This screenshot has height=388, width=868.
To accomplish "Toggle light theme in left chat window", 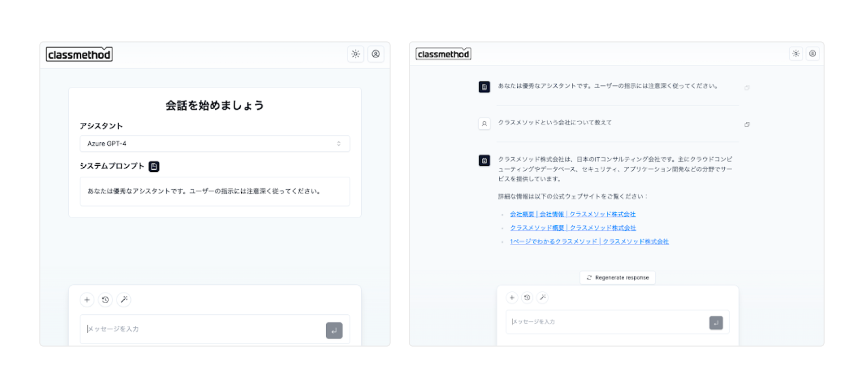I will (356, 54).
